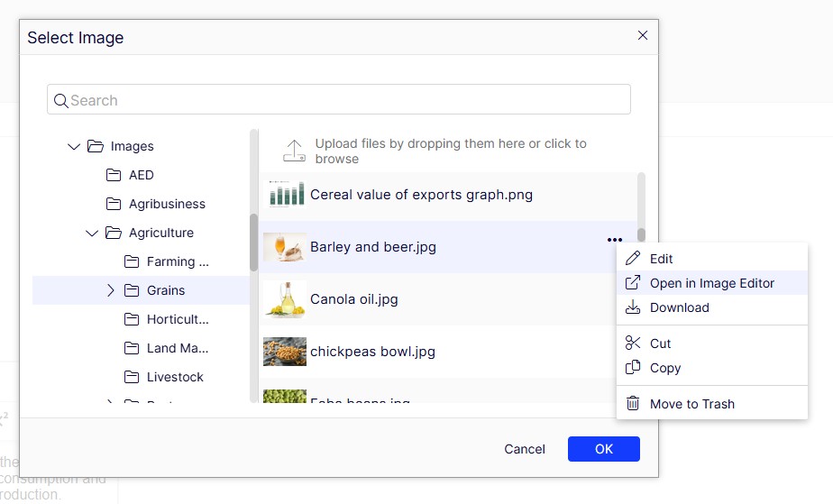Click the Move to Trash bin icon
Viewport: 833px width, 504px height.
click(x=633, y=404)
